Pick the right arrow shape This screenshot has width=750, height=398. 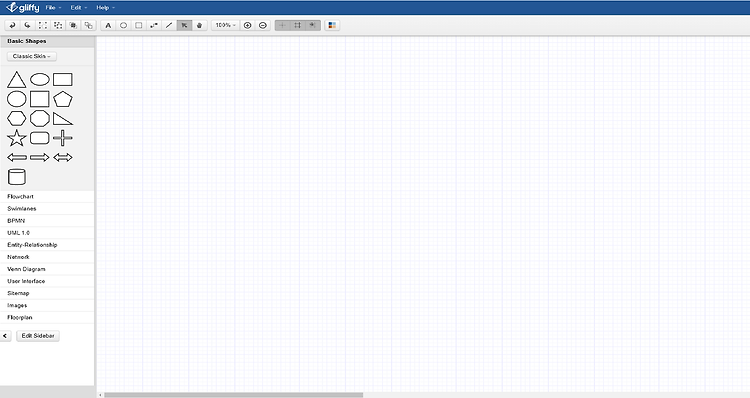click(40, 157)
